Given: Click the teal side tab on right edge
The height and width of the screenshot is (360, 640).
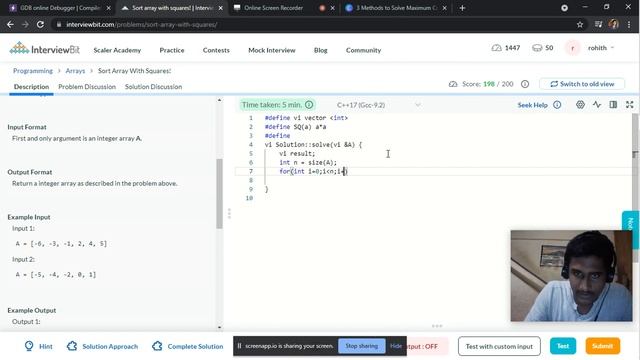Looking at the screenshot, I should 631,230.
